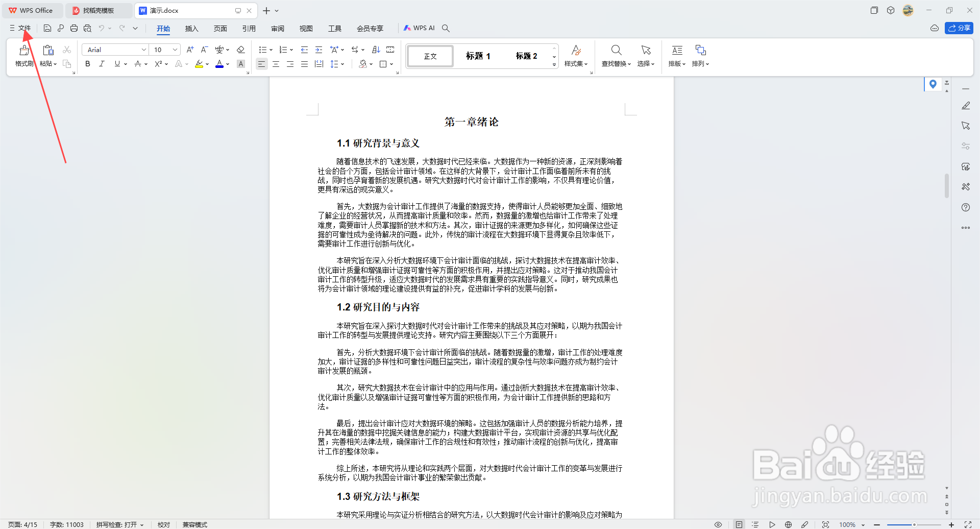Image resolution: width=980 pixels, height=529 pixels.
Task: Click the Undo arrow icon
Action: tap(102, 28)
